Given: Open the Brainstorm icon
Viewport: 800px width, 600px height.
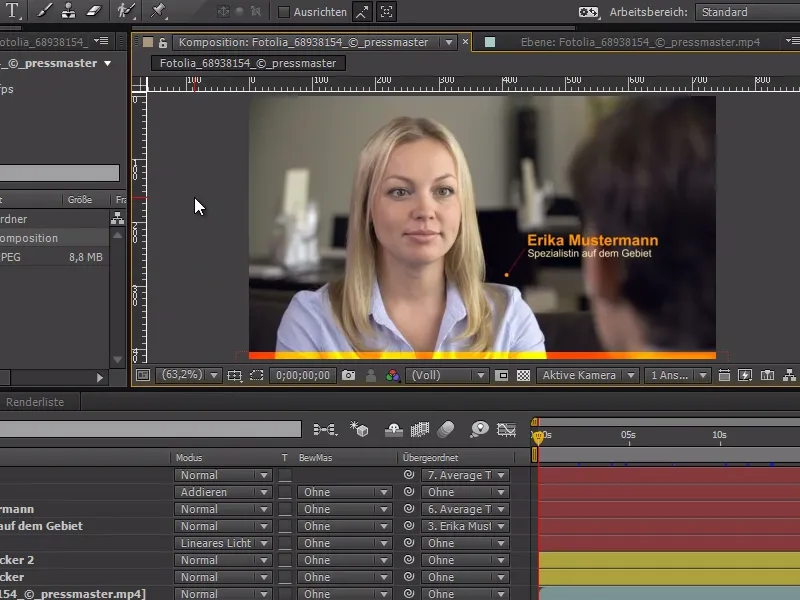Looking at the screenshot, I should (x=480, y=429).
